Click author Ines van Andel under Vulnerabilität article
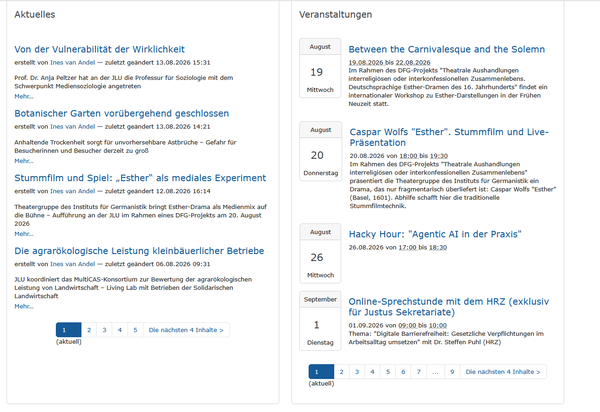 tap(72, 62)
